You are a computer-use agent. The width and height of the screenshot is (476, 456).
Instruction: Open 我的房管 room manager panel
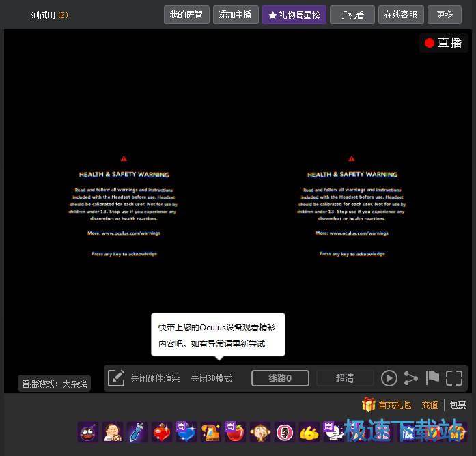pos(186,14)
